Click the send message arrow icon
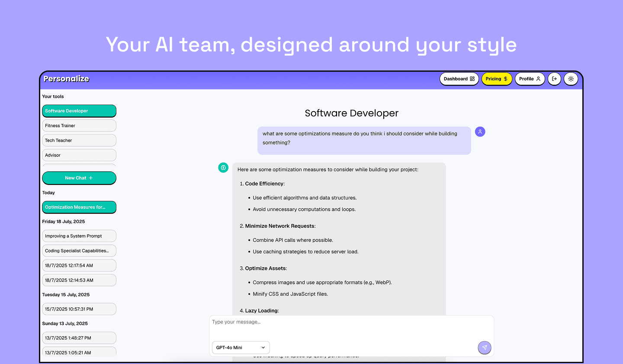 click(x=484, y=348)
